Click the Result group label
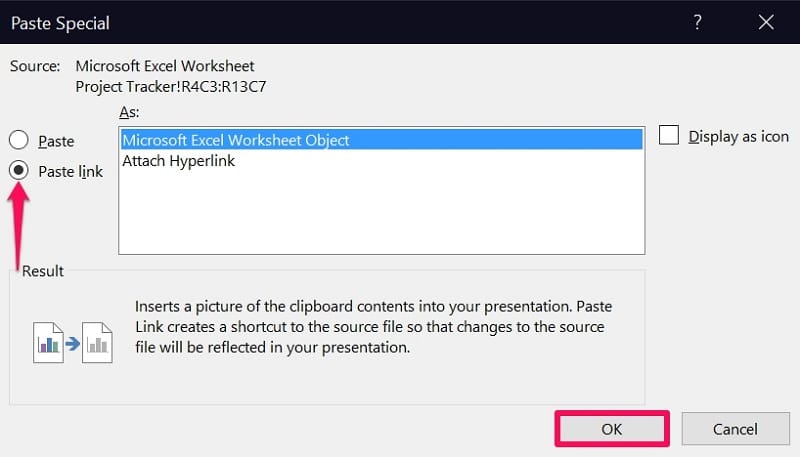This screenshot has width=800, height=457. pyautogui.click(x=42, y=271)
